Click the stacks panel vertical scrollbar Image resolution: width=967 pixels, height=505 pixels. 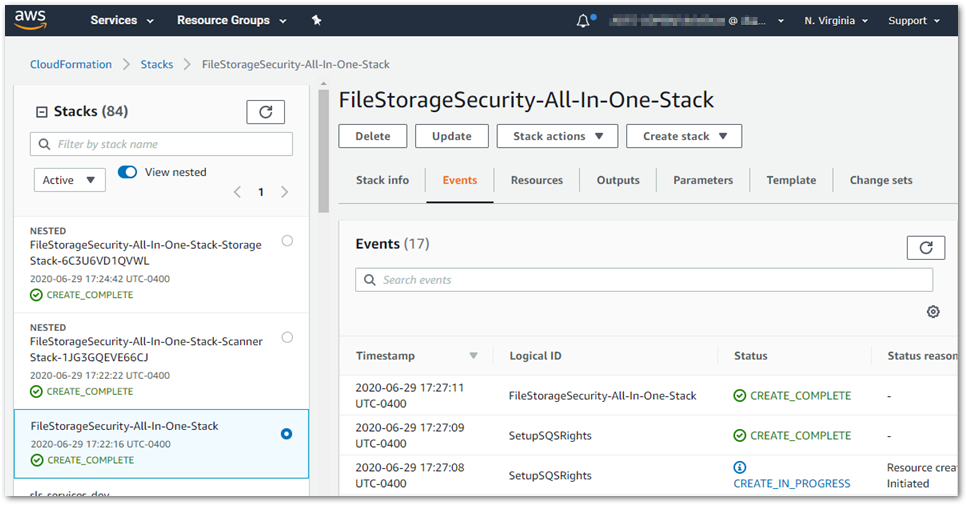coord(323,150)
